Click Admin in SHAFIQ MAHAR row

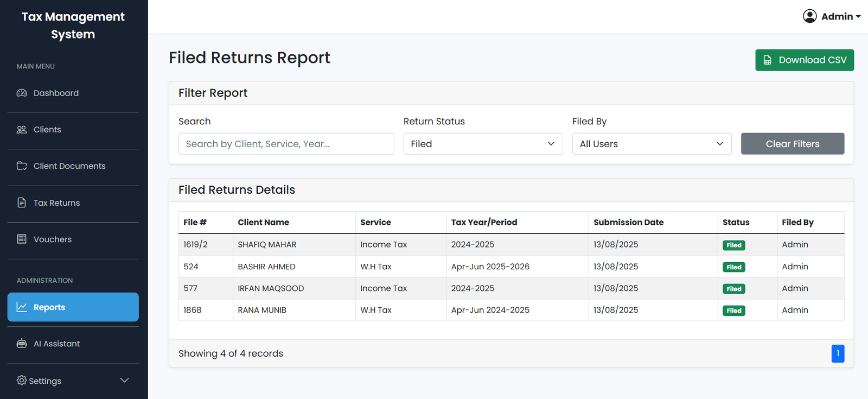[x=795, y=244]
